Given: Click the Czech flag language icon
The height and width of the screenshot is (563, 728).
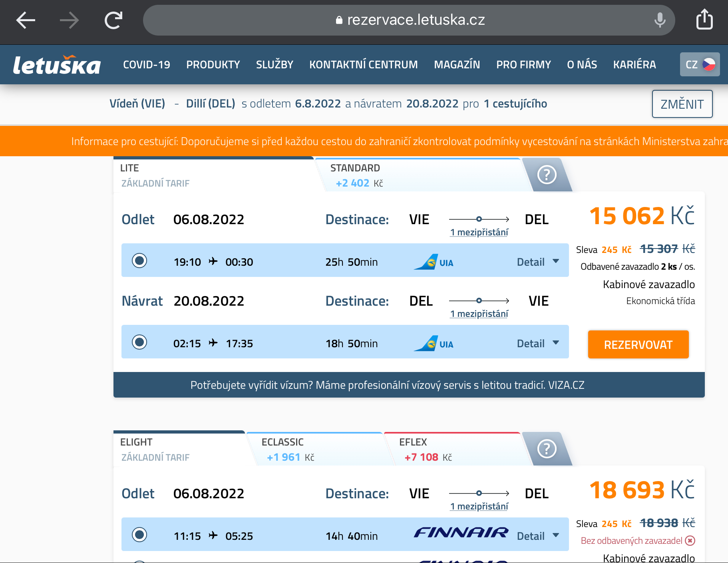Looking at the screenshot, I should click(x=709, y=64).
